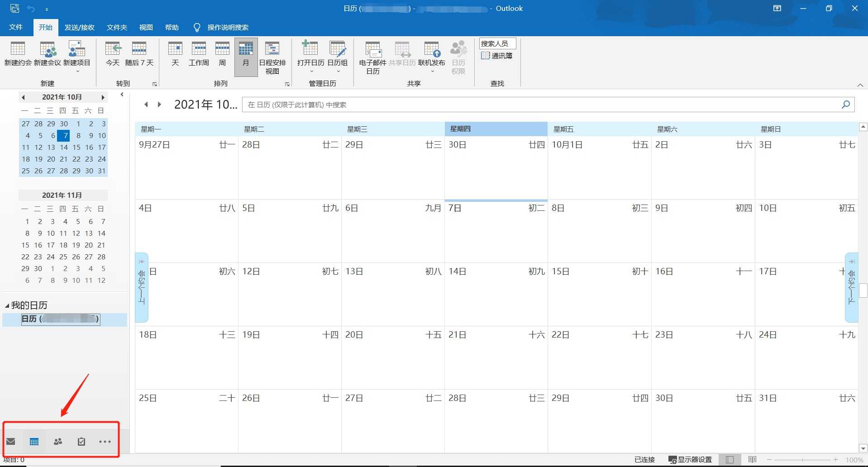Switch to Reading view in status bar

[x=752, y=459]
